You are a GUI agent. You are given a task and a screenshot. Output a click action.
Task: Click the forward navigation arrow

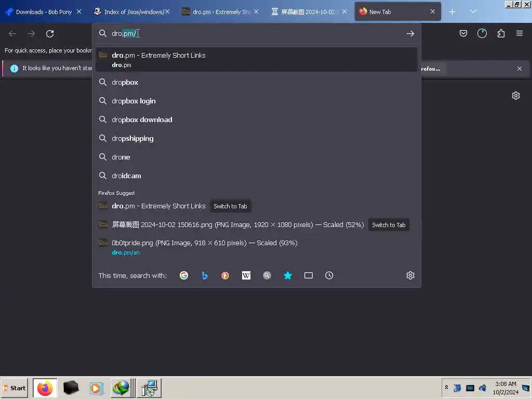pyautogui.click(x=31, y=34)
